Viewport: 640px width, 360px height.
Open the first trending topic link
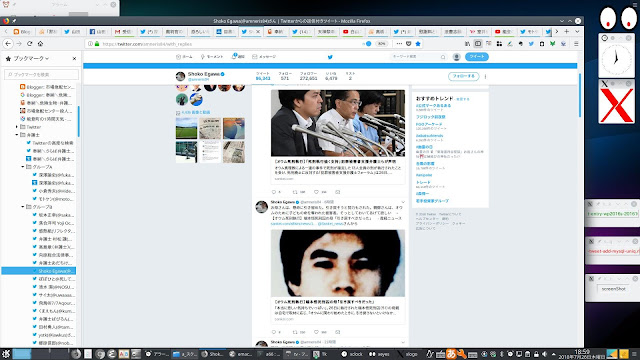coord(433,106)
